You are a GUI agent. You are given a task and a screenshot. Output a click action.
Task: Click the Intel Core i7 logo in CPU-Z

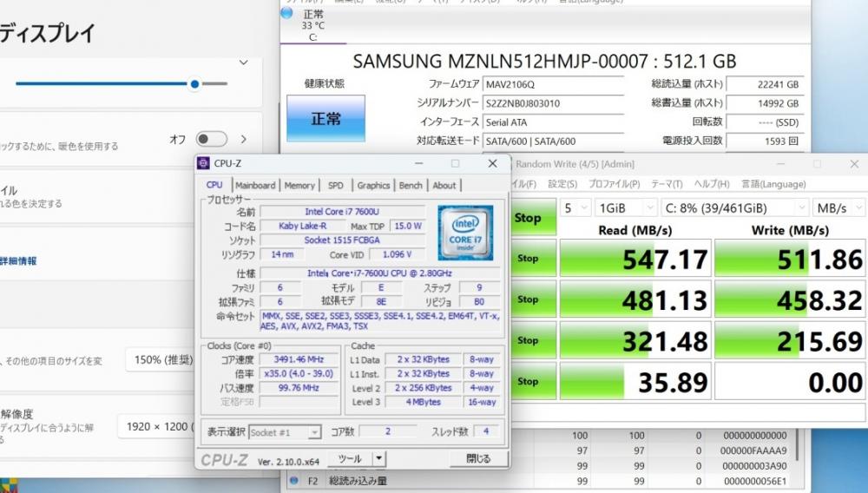pos(465,233)
